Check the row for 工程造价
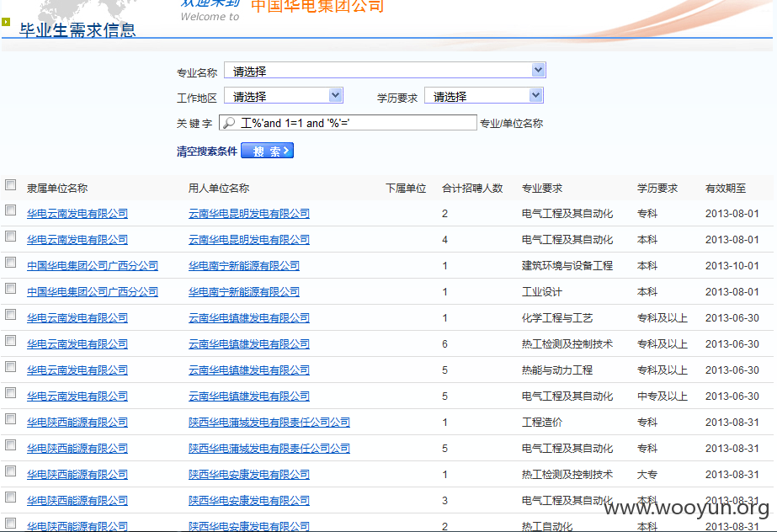The image size is (777, 532). (10, 419)
